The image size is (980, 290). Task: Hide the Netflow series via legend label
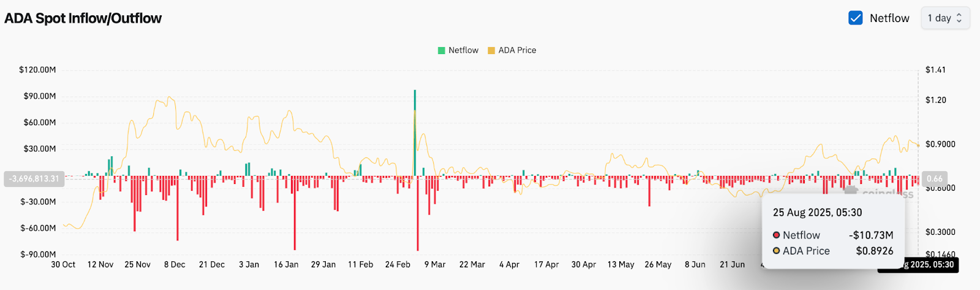463,50
